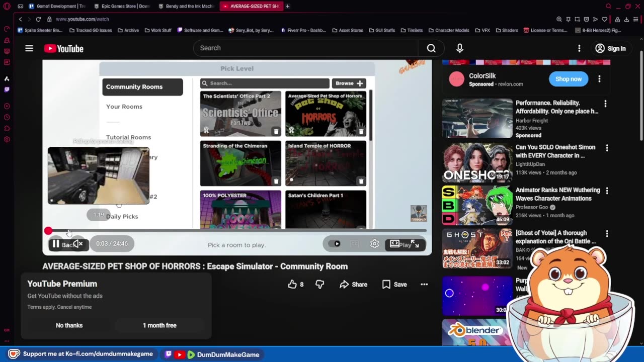Open options for Harbor Freight video
This screenshot has width=644, height=362.
605,104
